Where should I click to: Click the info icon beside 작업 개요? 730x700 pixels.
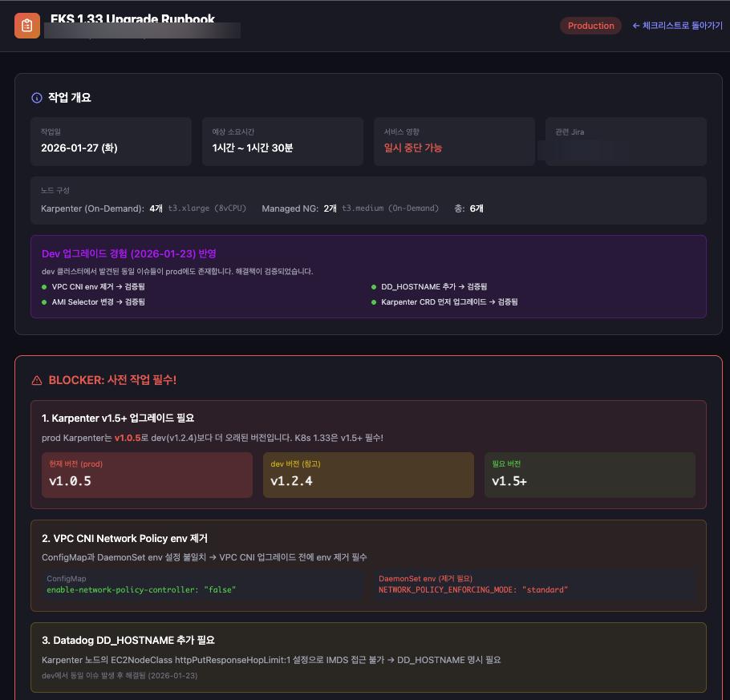[x=36, y=97]
